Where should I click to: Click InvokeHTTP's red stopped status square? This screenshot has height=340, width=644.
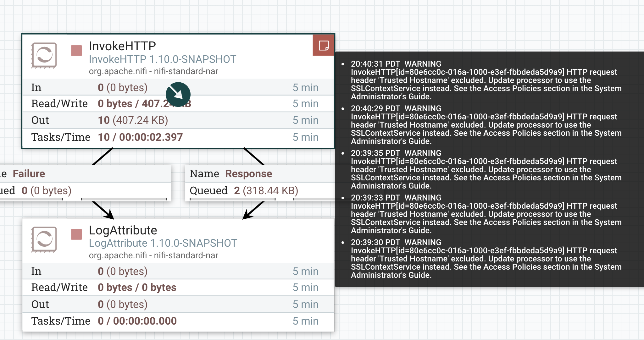76,51
